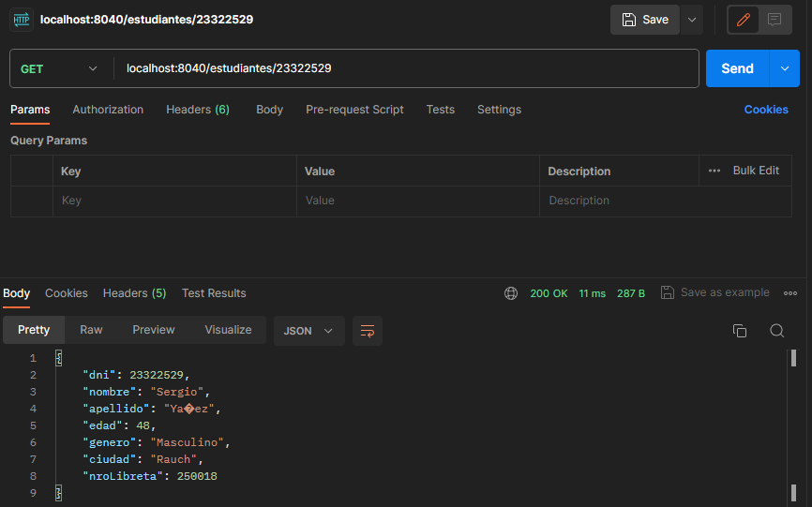Click the Save button
The image size is (812, 507).
click(645, 20)
